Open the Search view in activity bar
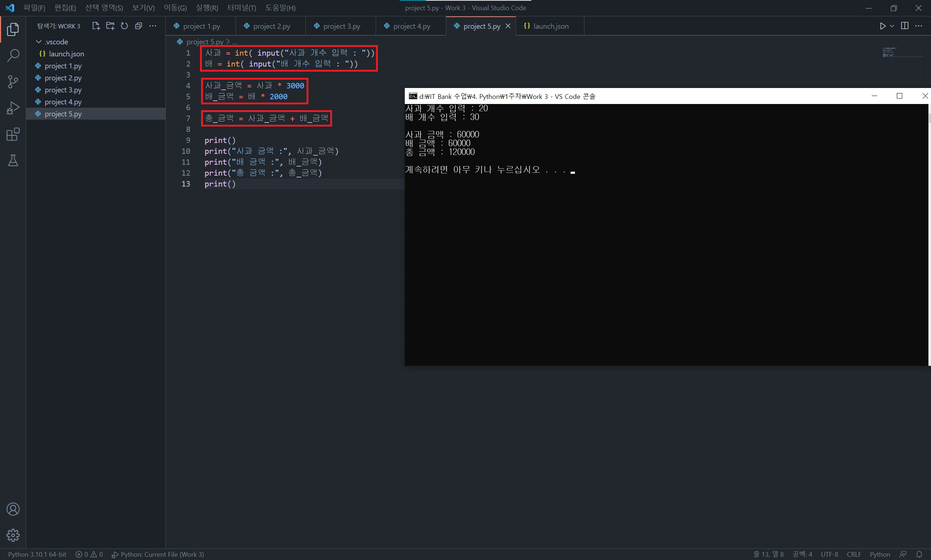Screen dimensions: 931x560 coord(13,56)
